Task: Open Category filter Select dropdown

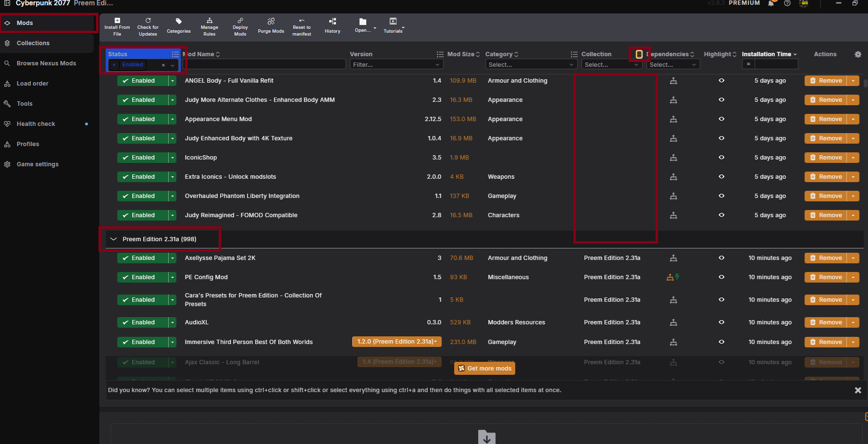Action: click(531, 64)
